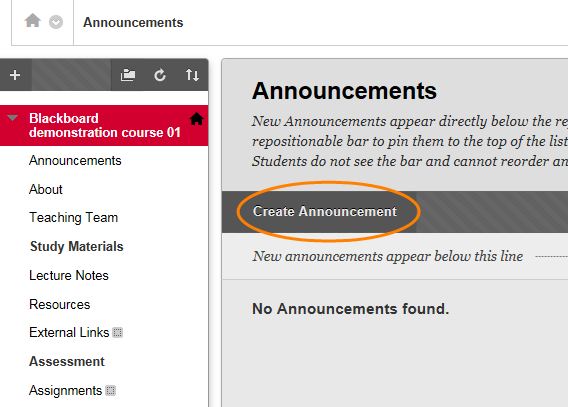
Task: Open Announcements in the course menu
Action: 75,160
